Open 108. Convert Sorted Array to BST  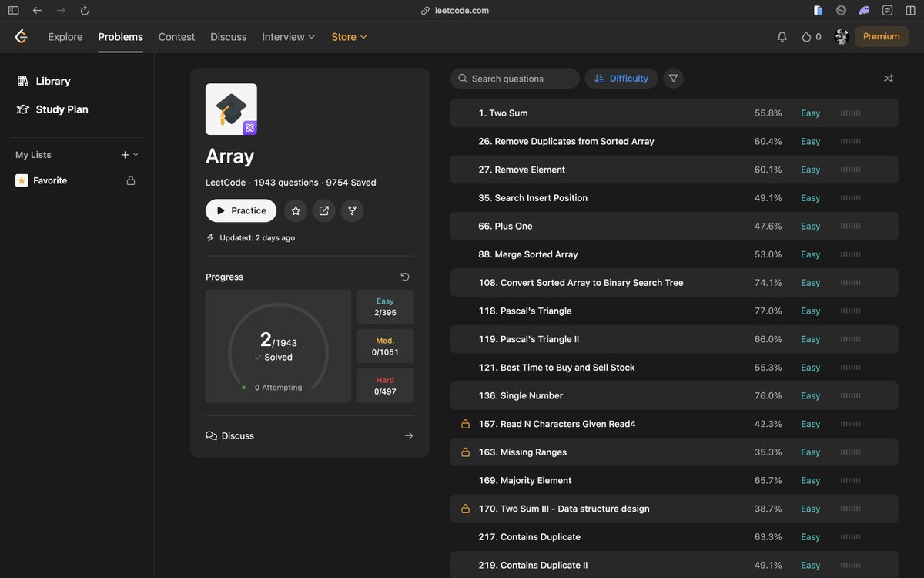[581, 283]
